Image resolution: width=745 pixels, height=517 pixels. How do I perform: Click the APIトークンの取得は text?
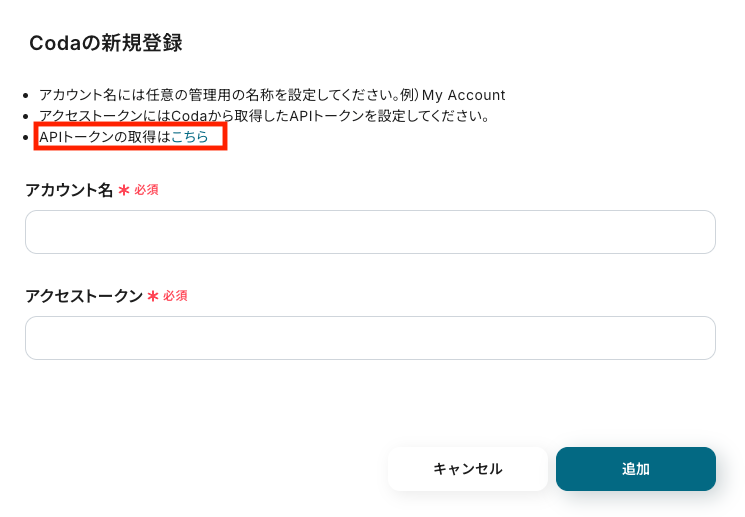point(104,137)
